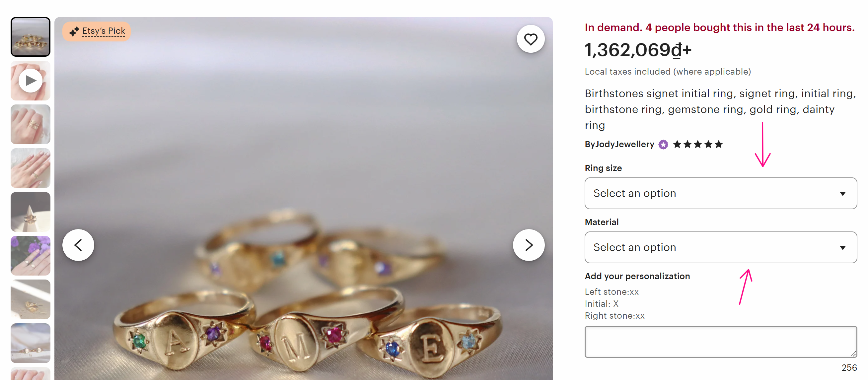
Task: Select the first thumbnail of stacked rings
Action: (30, 37)
